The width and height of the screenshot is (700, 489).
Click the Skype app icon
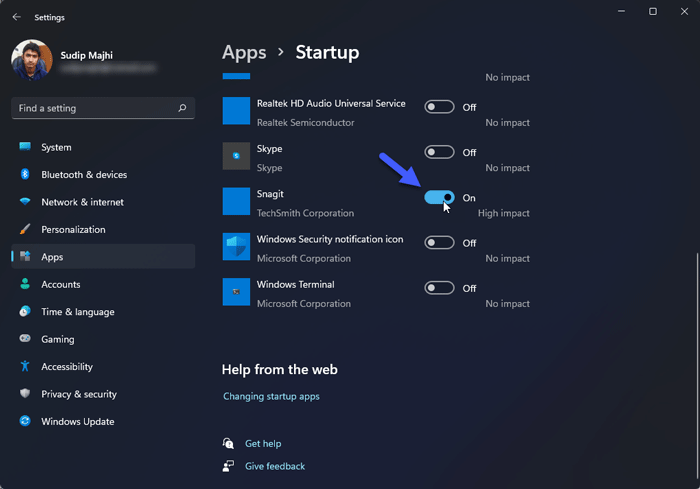click(x=236, y=156)
